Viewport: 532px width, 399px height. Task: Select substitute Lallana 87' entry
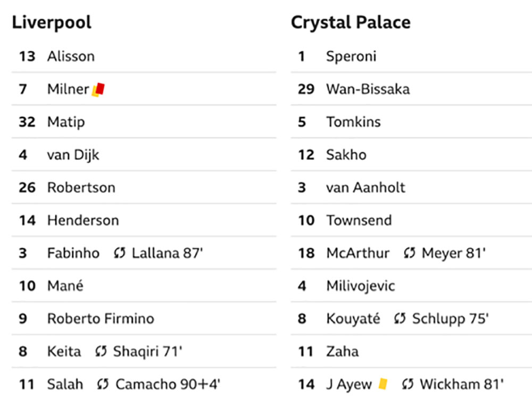point(167,253)
